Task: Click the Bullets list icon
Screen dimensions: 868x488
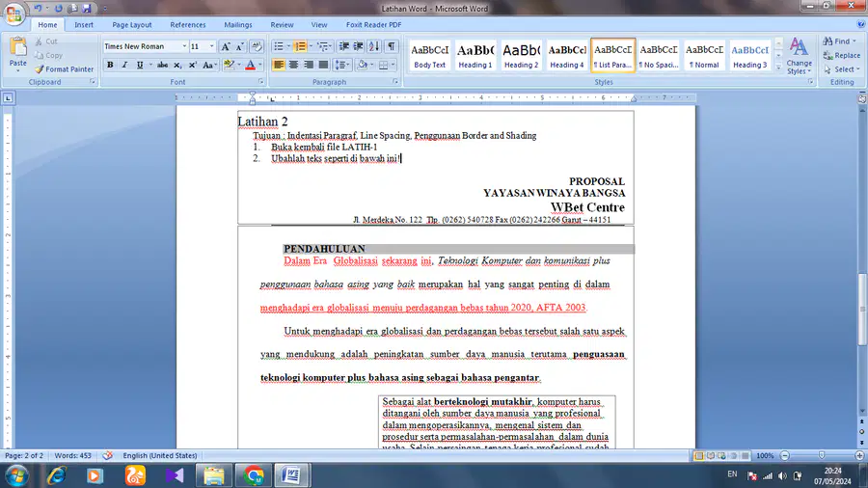Action: coord(279,46)
